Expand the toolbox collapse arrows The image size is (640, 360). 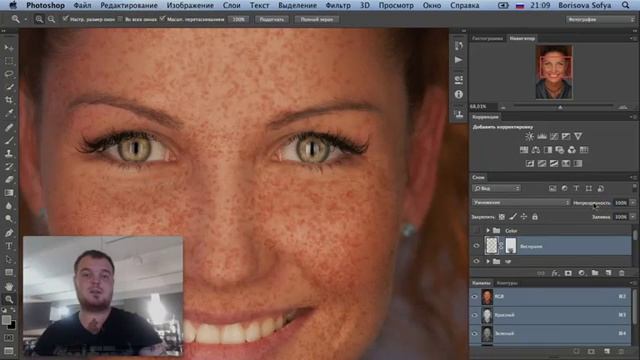click(4, 31)
